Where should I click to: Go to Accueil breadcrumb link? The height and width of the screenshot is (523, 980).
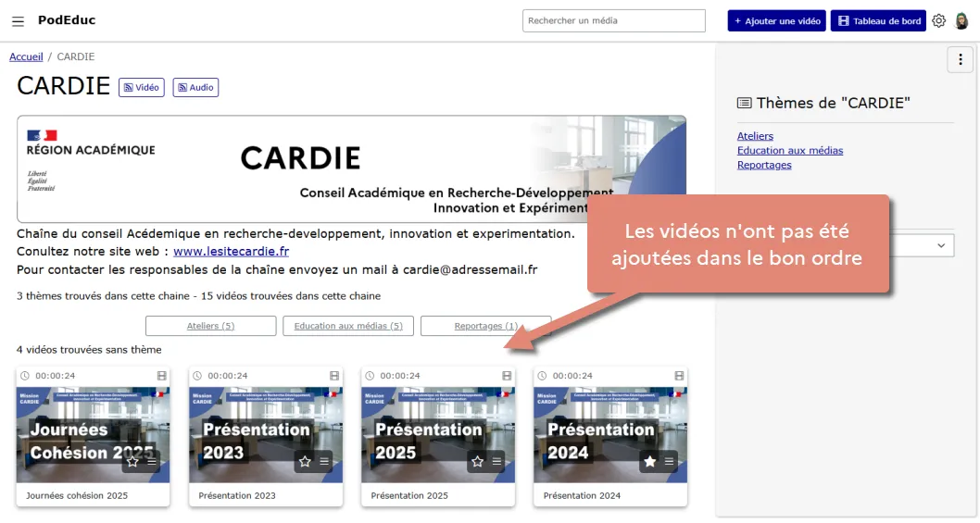tap(26, 56)
